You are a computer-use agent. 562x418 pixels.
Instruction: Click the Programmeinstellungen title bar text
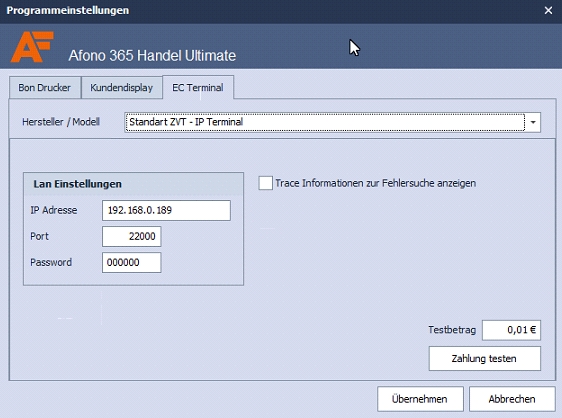pyautogui.click(x=68, y=10)
